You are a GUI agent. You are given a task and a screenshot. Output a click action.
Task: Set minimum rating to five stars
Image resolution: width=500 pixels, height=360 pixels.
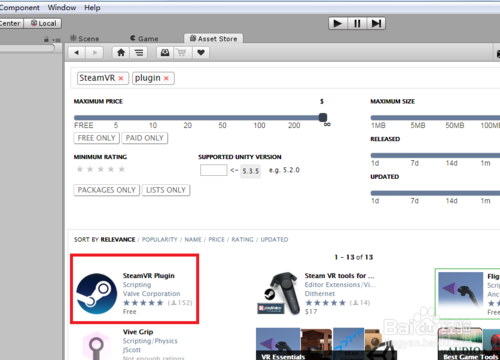[122, 169]
